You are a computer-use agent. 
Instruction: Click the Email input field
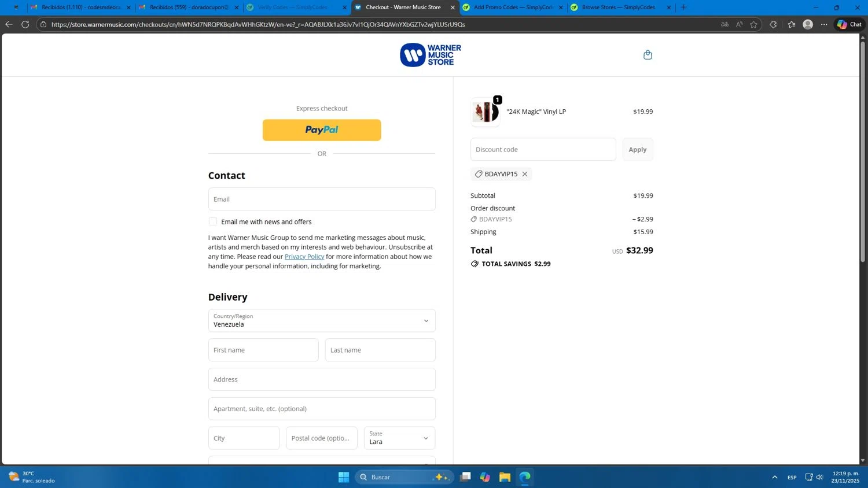coord(322,199)
